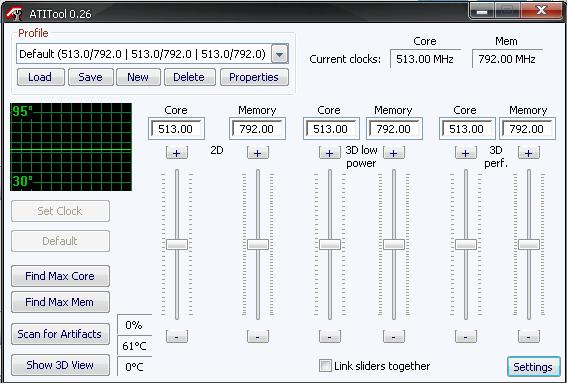This screenshot has height=386, width=569.
Task: Open the Settings dialog
Action: [x=533, y=367]
